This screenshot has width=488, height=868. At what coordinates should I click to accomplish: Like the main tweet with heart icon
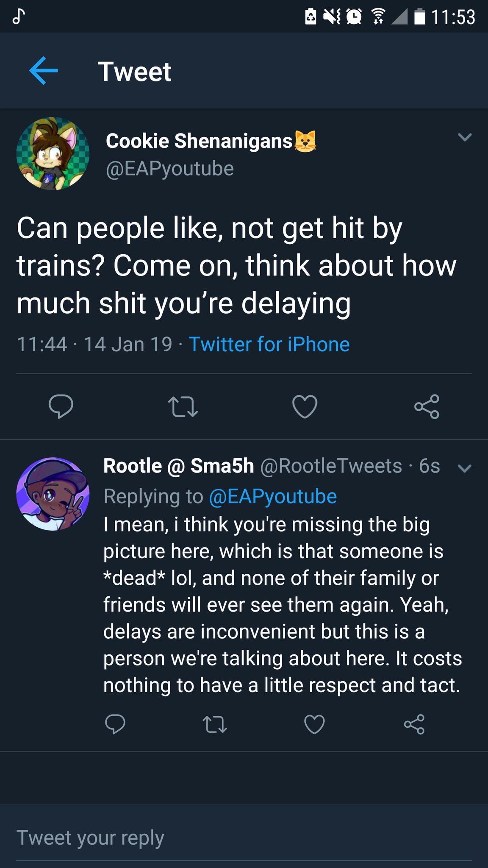(305, 406)
